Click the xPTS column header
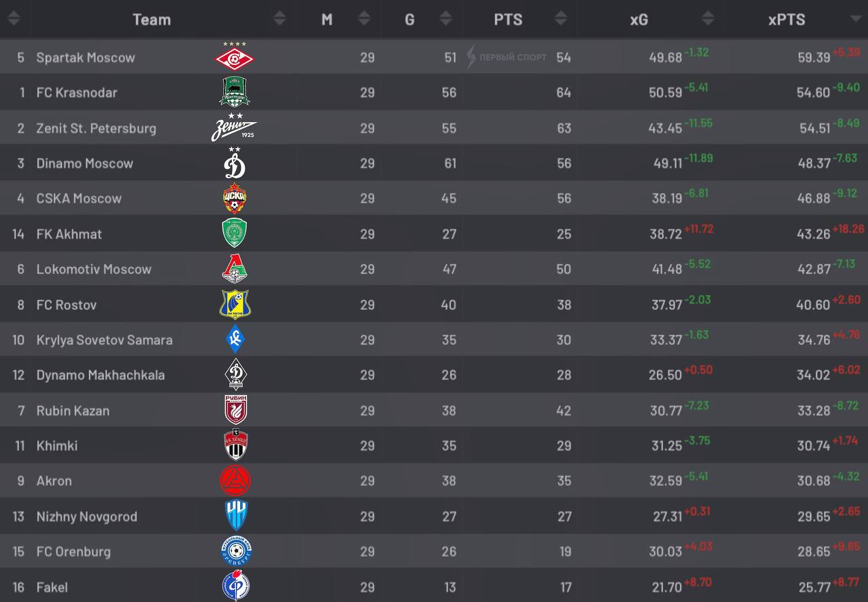This screenshot has width=868, height=602. click(787, 20)
